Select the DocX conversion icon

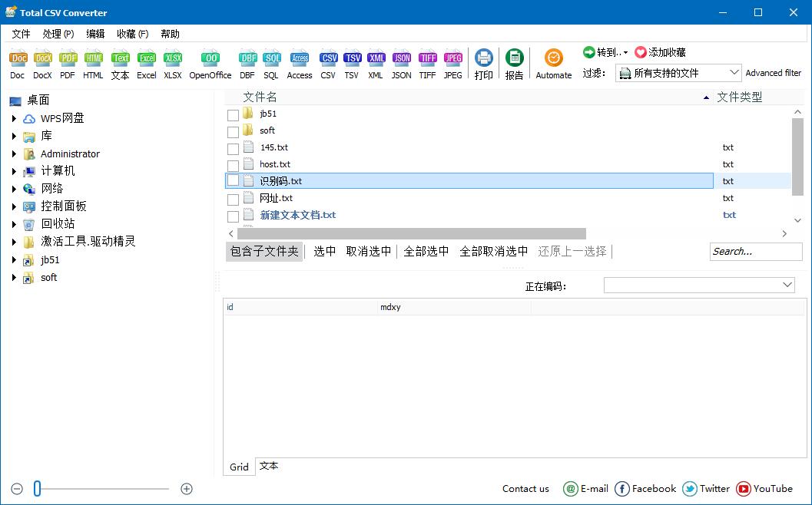(42, 58)
